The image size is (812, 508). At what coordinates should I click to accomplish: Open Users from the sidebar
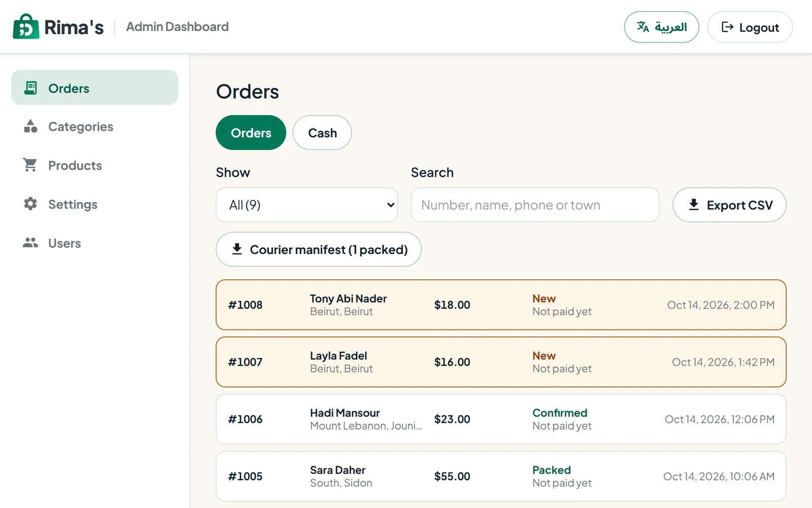pos(95,243)
